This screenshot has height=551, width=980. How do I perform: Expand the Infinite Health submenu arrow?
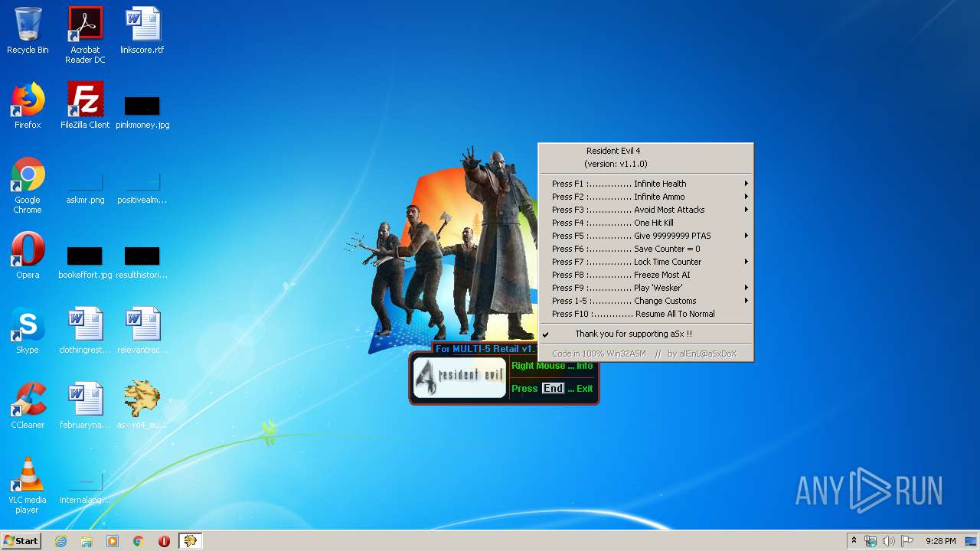(746, 184)
